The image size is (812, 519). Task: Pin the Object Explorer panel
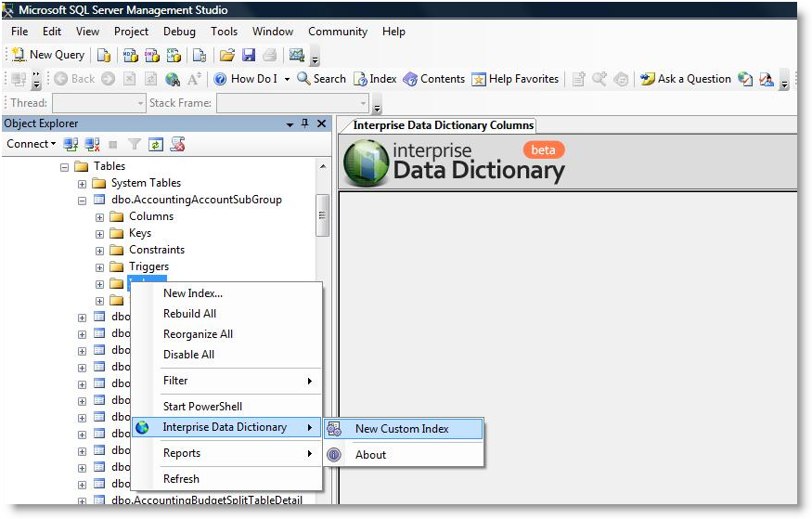pyautogui.click(x=304, y=123)
